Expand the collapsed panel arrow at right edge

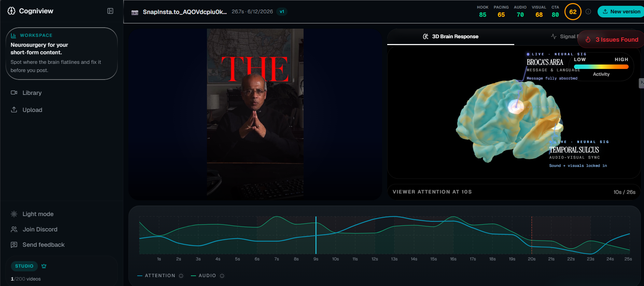642,83
